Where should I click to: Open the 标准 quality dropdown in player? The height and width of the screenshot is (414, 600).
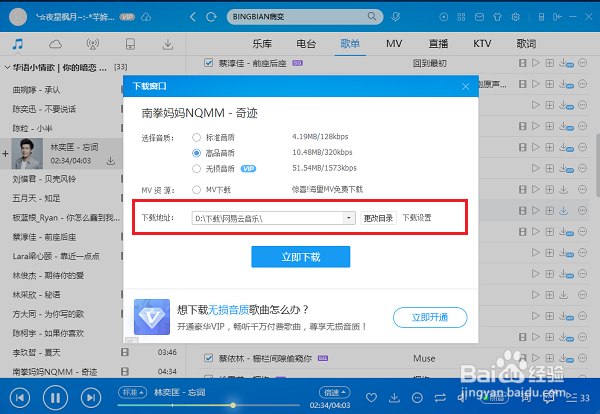click(x=132, y=392)
